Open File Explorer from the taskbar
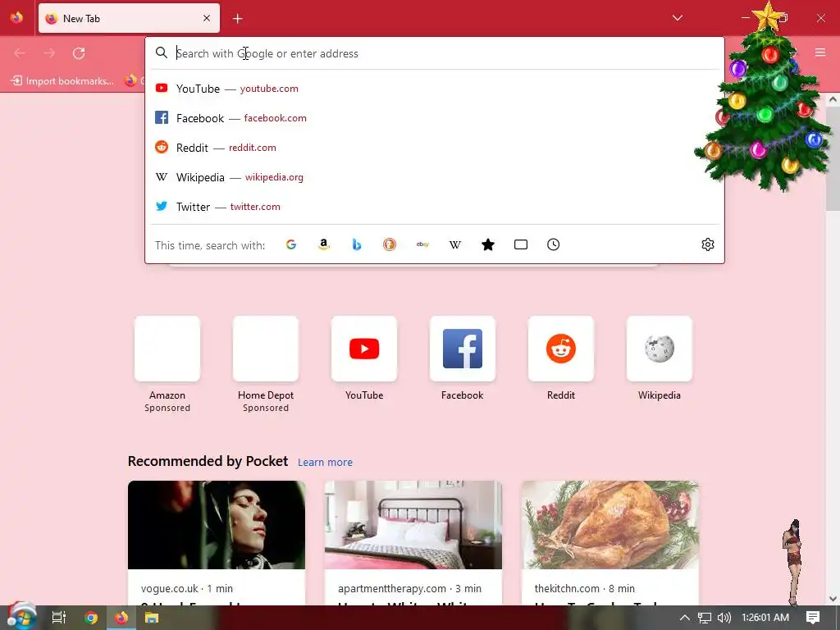 click(152, 618)
